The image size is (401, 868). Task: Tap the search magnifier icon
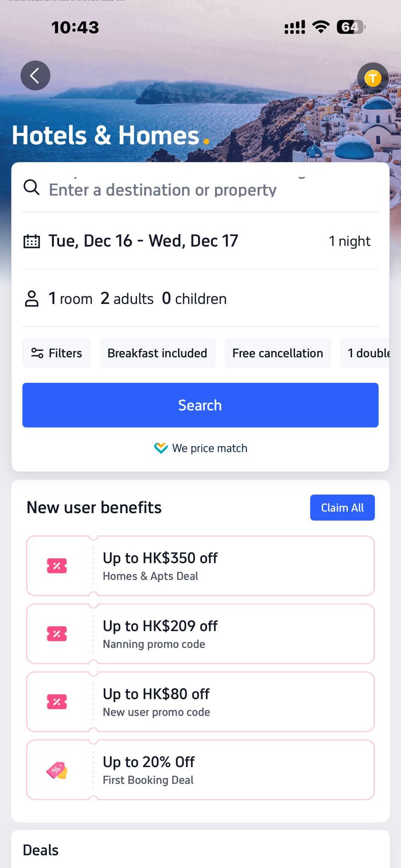click(32, 187)
